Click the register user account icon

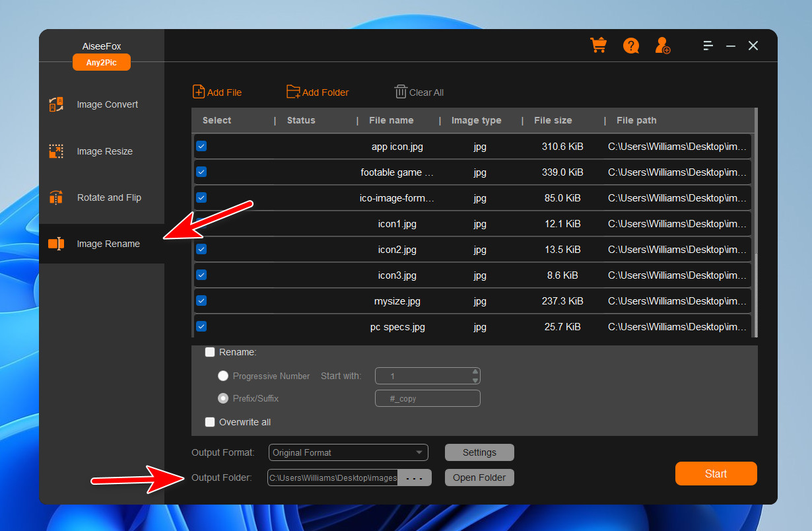click(662, 46)
